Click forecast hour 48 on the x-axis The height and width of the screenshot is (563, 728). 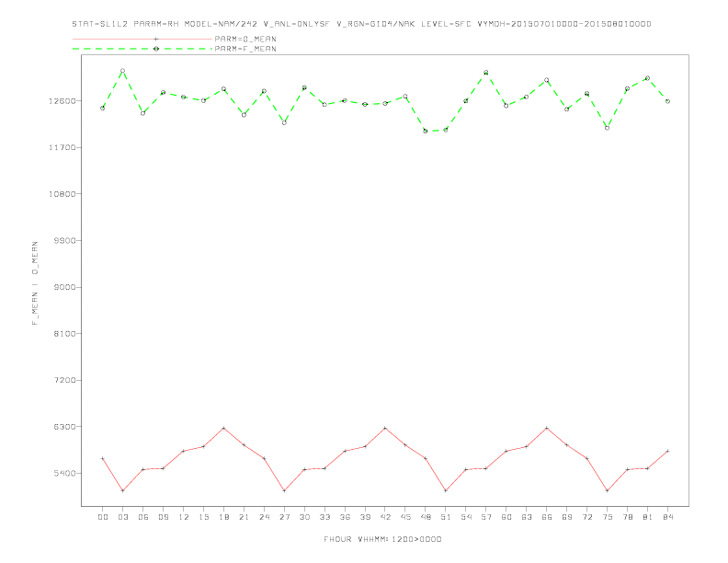pos(426,517)
